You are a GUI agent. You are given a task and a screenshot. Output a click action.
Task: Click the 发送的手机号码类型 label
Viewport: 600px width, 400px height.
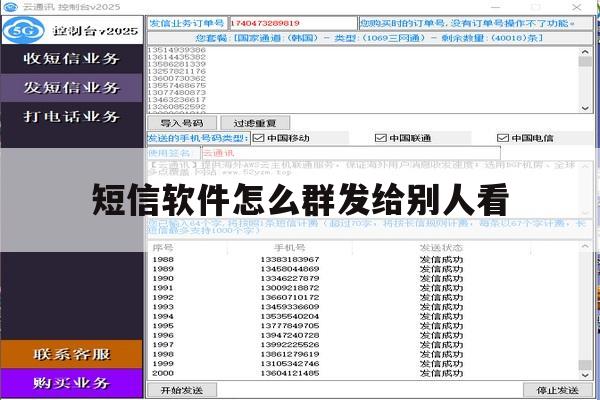(198, 138)
